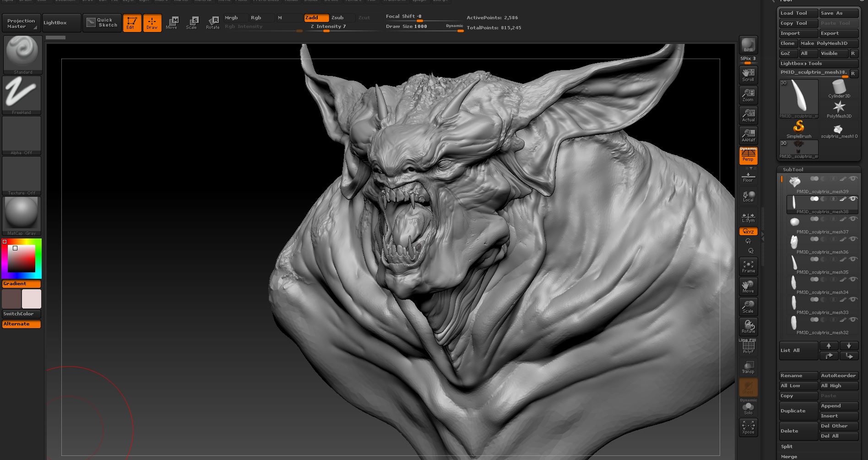Viewport: 868px width, 460px height.
Task: Click the GoZ button
Action: pos(788,54)
